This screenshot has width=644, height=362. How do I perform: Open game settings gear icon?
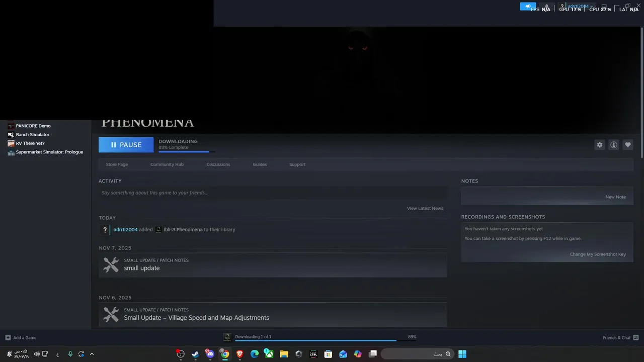point(600,145)
